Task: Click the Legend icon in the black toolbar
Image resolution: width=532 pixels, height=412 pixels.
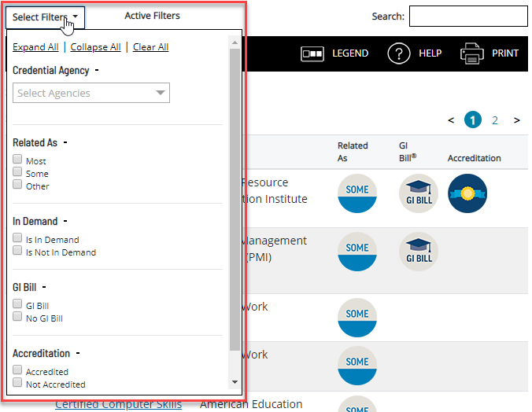Action: [x=311, y=53]
